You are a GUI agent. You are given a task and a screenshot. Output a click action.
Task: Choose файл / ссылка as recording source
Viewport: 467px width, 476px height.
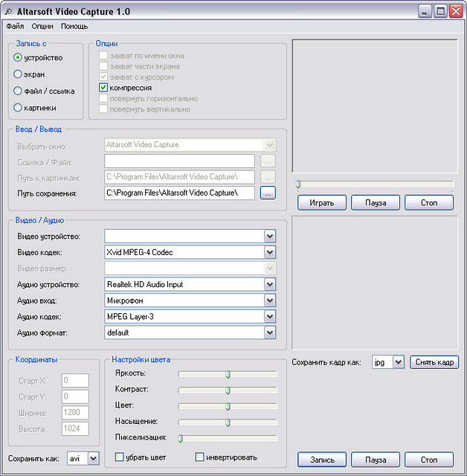(x=18, y=91)
